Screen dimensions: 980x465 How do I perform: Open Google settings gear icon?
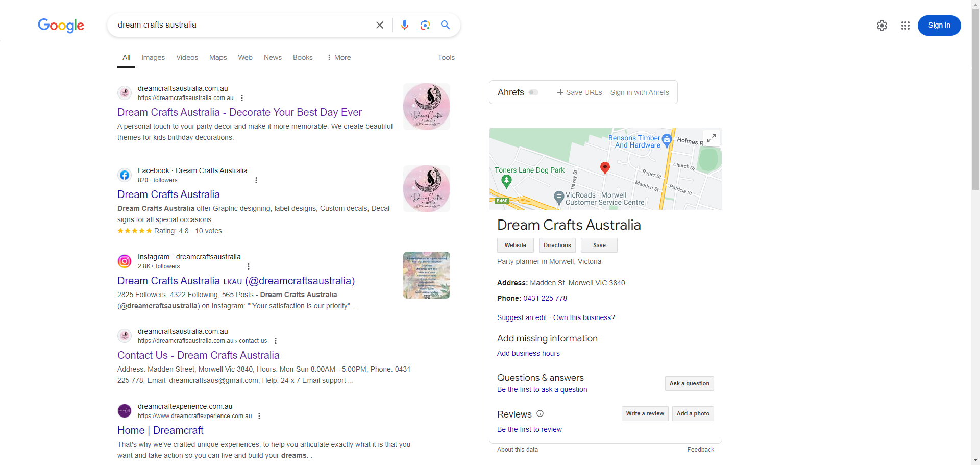pyautogui.click(x=882, y=26)
